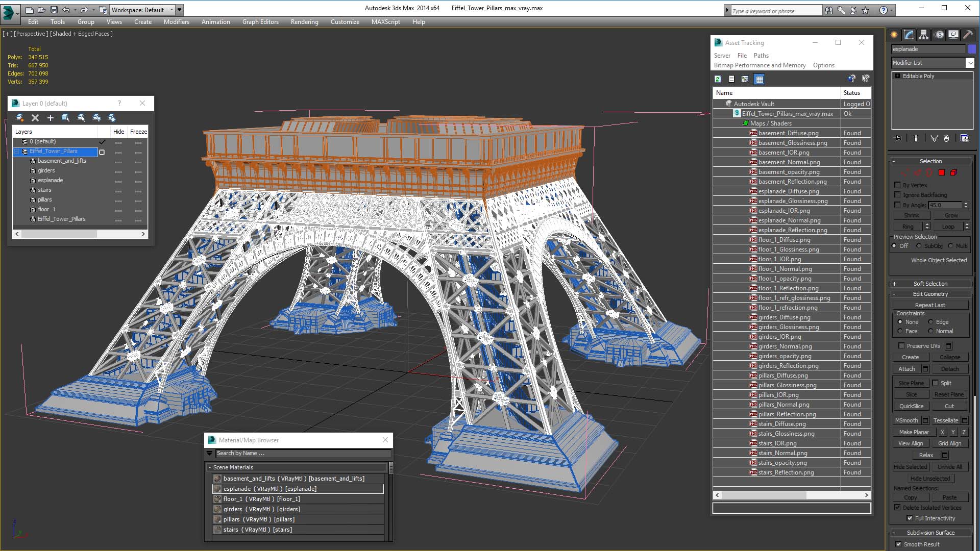Viewport: 980px width, 551px height.
Task: Open the Hierarchy command panel tab
Action: pyautogui.click(x=923, y=35)
